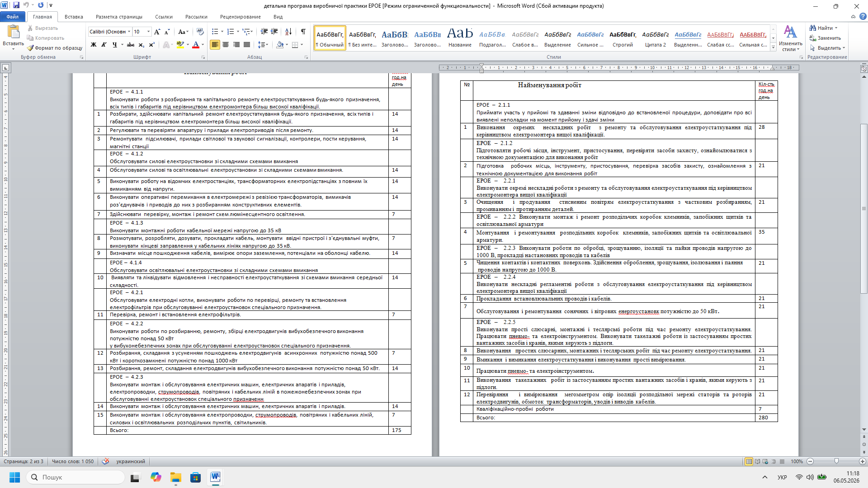The height and width of the screenshot is (488, 868).
Task: Click the font color red swatch
Action: click(196, 45)
